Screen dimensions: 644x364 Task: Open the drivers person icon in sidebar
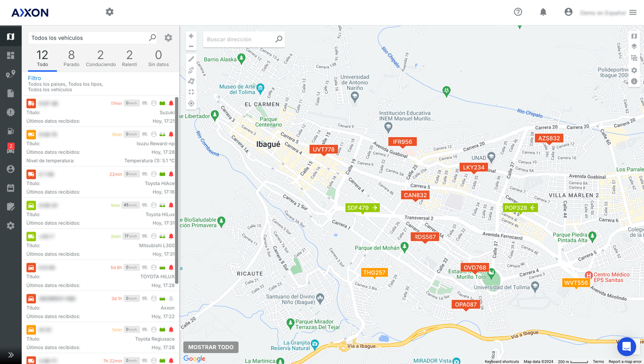coord(11,169)
